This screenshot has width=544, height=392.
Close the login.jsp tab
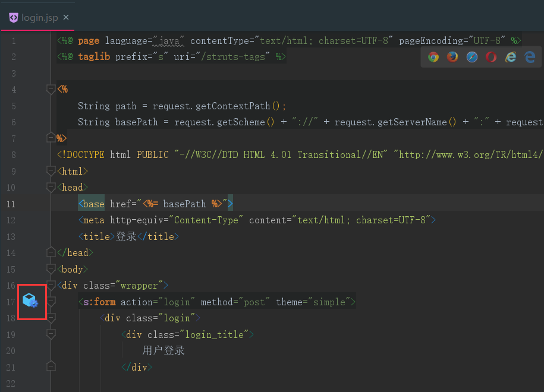[x=66, y=17]
